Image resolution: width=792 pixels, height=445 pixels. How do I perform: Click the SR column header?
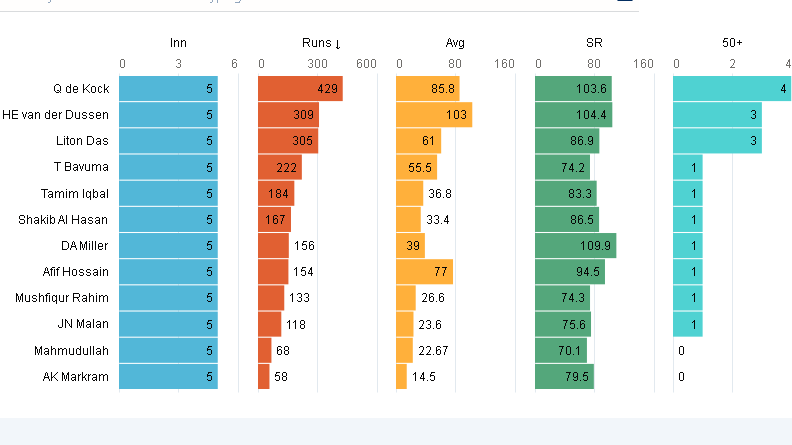pyautogui.click(x=594, y=43)
